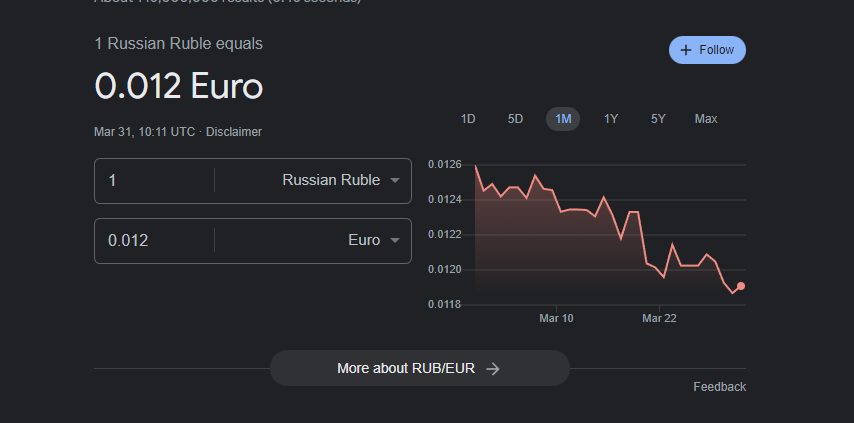
Task: Select the Max chart range
Action: [706, 119]
